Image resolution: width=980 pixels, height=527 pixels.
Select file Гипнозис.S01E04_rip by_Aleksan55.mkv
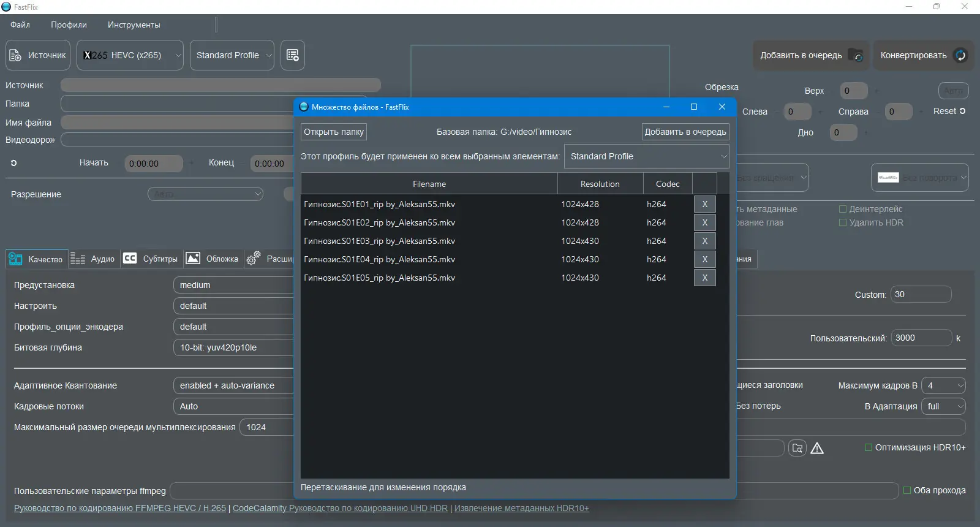click(379, 259)
